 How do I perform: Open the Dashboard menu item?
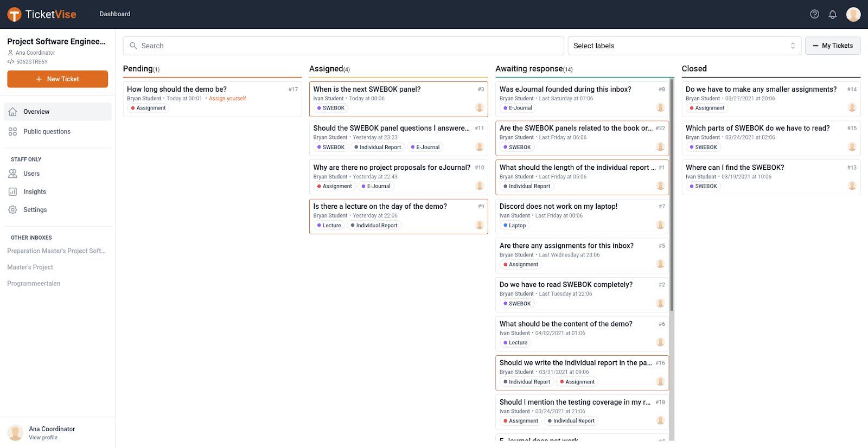pos(115,14)
